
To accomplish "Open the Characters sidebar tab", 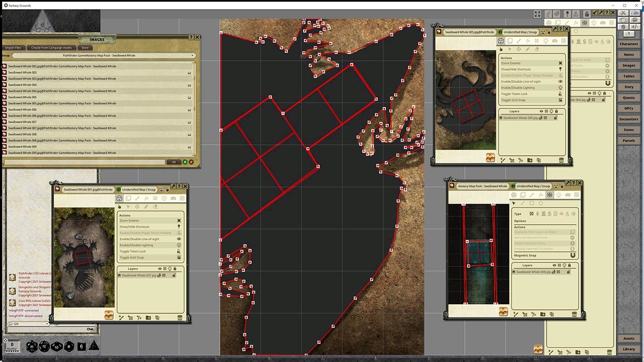I will tap(628, 44).
